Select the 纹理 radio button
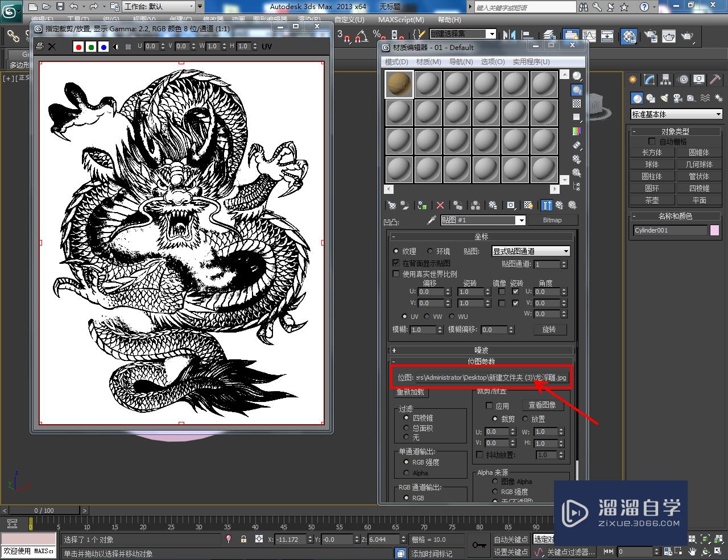 coord(396,251)
